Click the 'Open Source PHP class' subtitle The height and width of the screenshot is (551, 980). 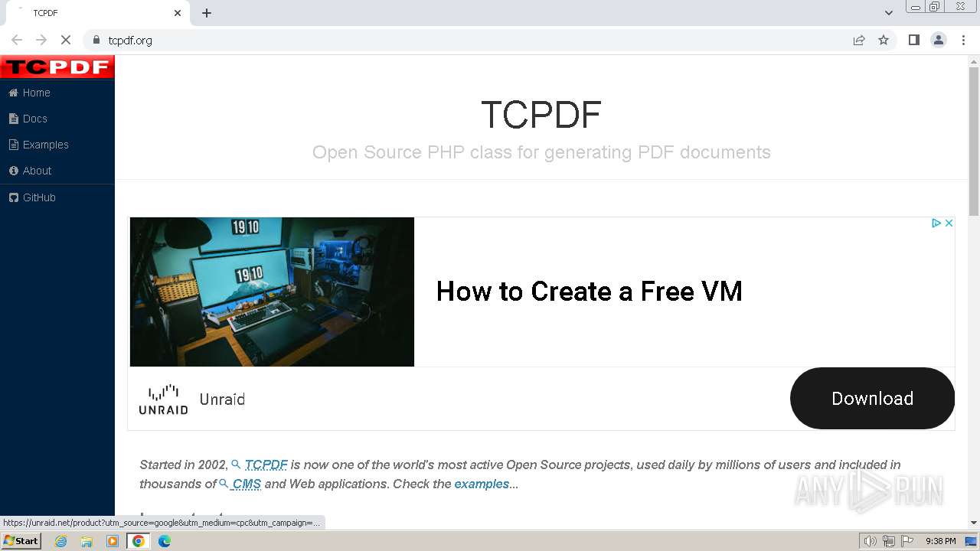[x=541, y=152]
